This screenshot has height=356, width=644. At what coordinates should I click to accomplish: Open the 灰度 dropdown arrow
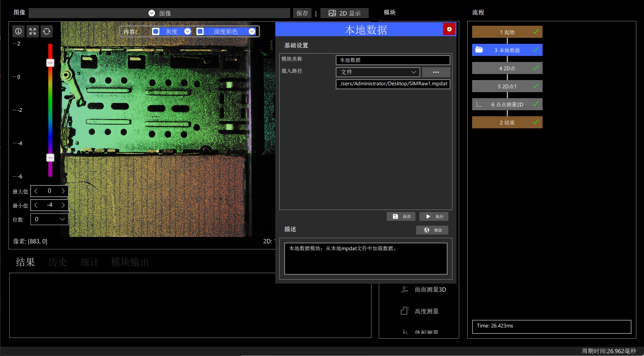188,31
